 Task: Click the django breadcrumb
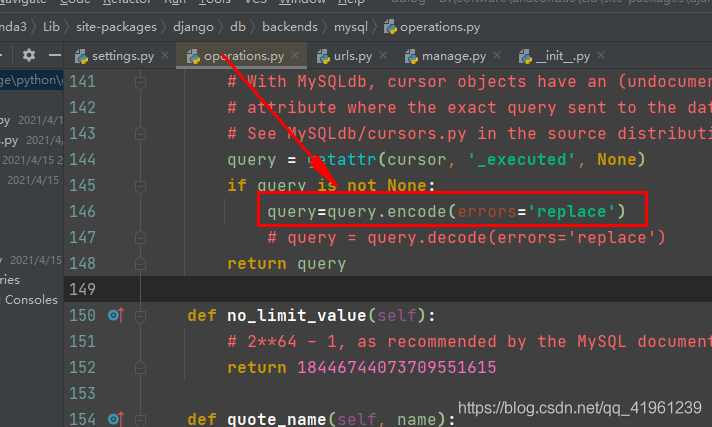pos(193,27)
